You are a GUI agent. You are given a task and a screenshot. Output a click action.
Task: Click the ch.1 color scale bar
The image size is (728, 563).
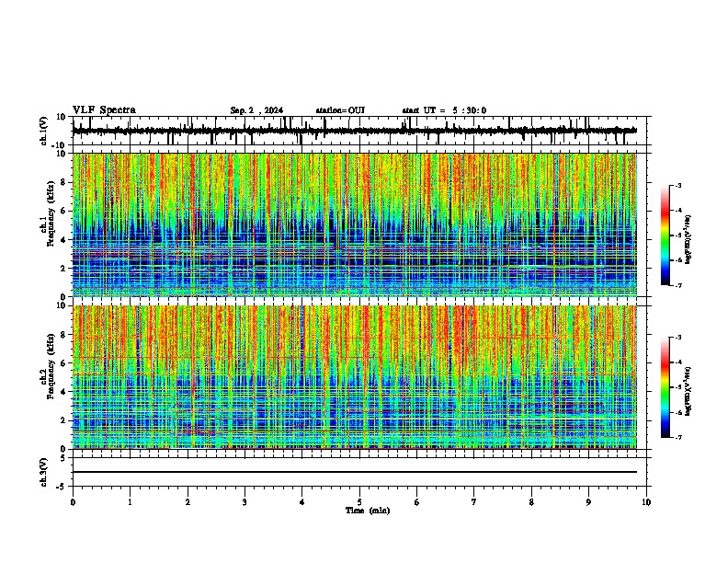665,236
